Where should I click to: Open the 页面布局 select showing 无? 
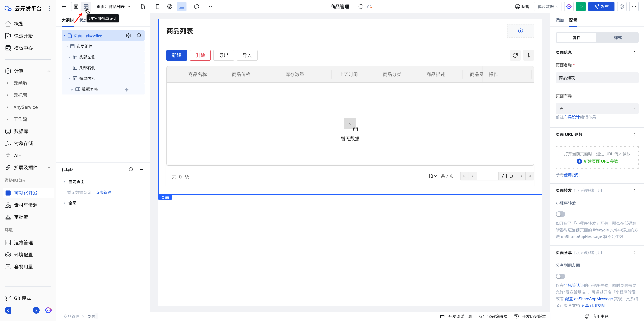tap(597, 108)
